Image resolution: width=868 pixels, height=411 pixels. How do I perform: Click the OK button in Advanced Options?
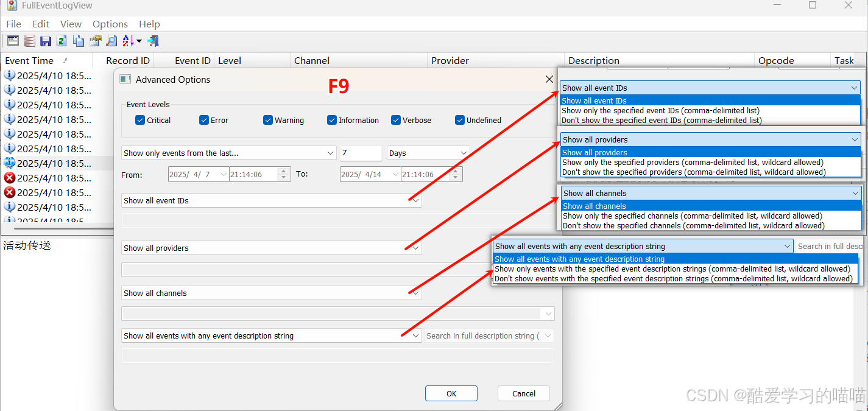point(451,393)
